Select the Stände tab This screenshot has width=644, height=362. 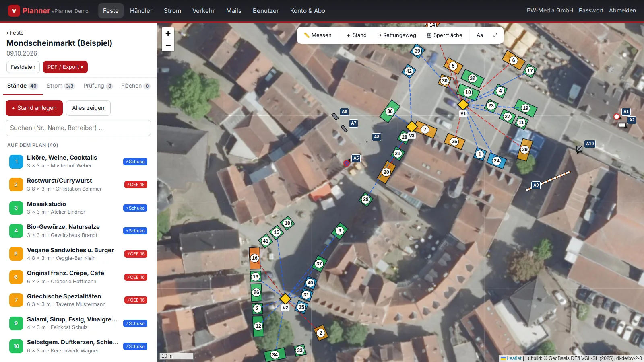tap(23, 86)
